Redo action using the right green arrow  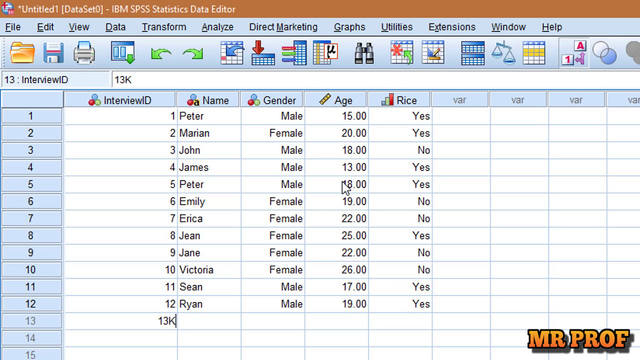(x=193, y=53)
